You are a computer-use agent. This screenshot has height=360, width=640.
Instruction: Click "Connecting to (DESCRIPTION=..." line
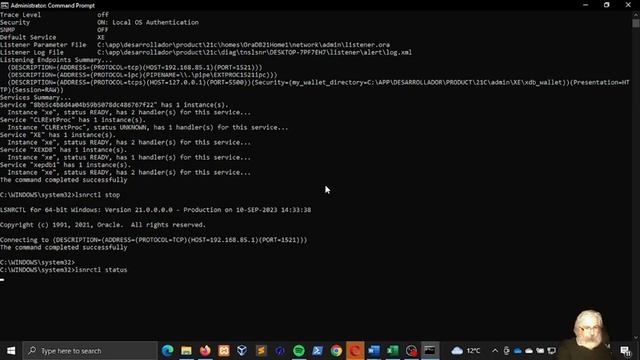click(153, 240)
